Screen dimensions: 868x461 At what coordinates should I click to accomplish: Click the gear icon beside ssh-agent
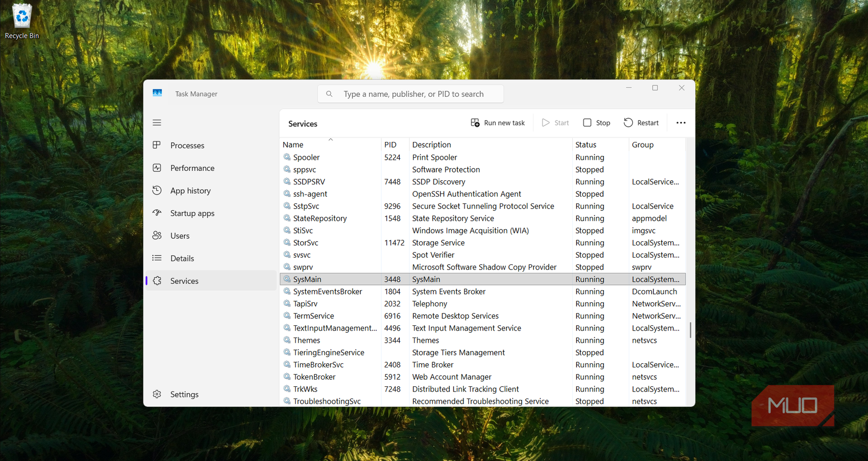[x=287, y=193]
